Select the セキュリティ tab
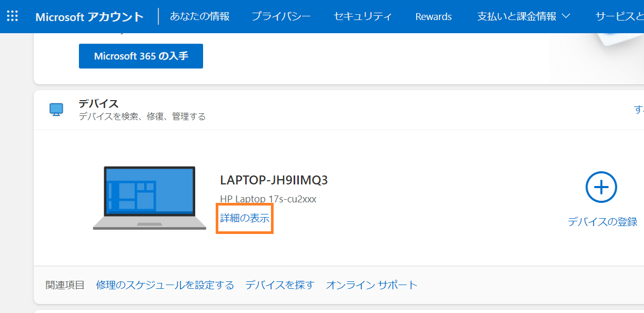 pos(363,16)
